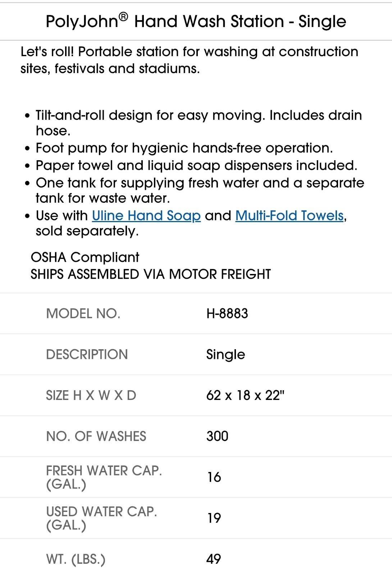Click the DESCRIPTION row label
The image size is (392, 576).
click(x=87, y=354)
